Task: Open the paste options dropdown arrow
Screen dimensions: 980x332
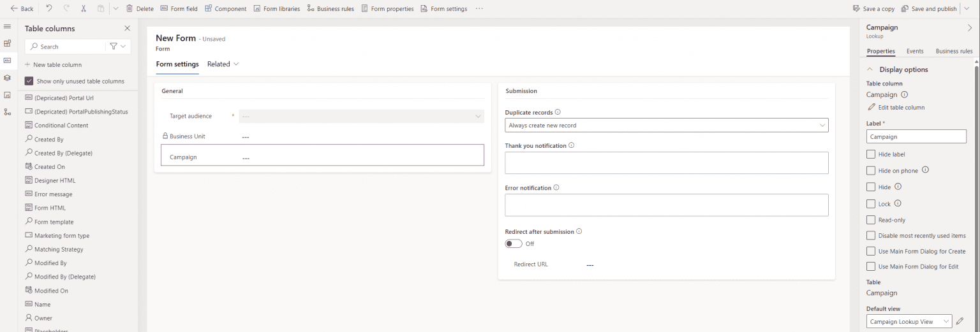Action: tap(115, 8)
